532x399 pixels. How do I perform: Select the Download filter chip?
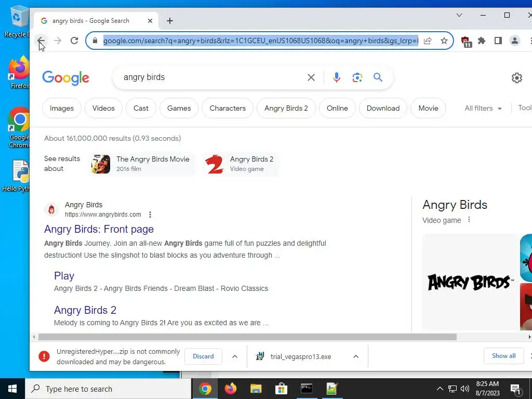[383, 108]
